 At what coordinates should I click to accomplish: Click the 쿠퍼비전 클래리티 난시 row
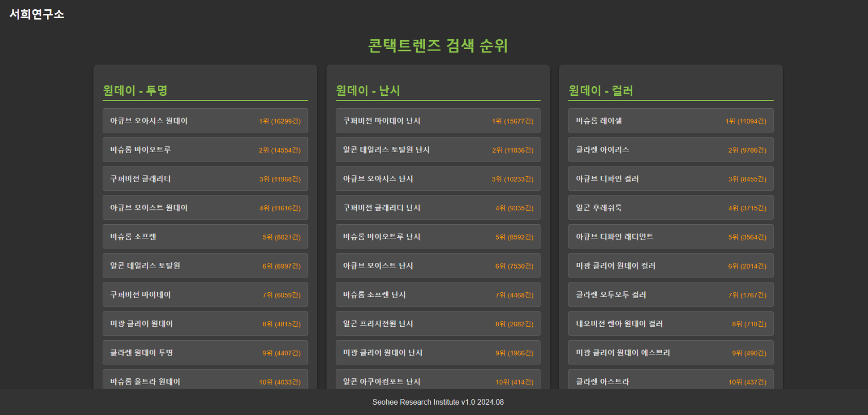click(x=438, y=207)
